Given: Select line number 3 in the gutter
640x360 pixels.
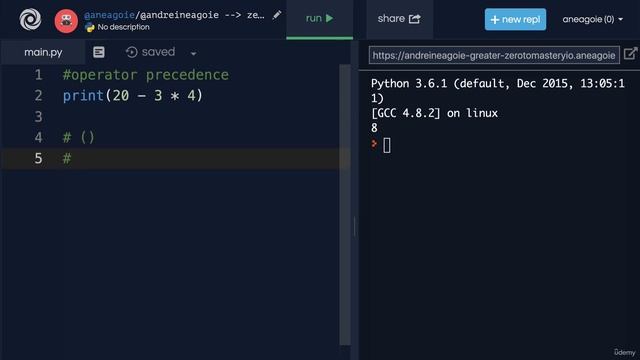Looking at the screenshot, I should (x=38, y=117).
